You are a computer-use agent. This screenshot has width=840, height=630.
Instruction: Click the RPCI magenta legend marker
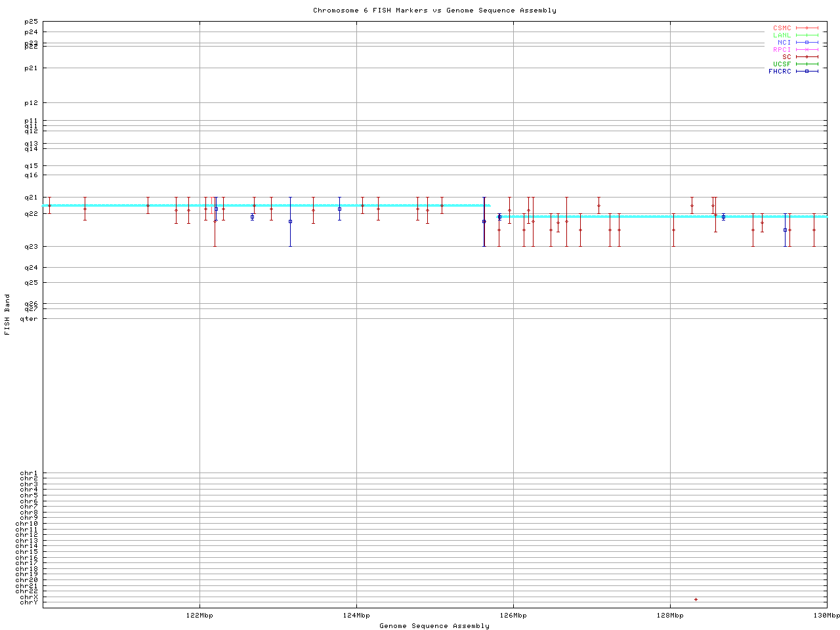coord(807,50)
